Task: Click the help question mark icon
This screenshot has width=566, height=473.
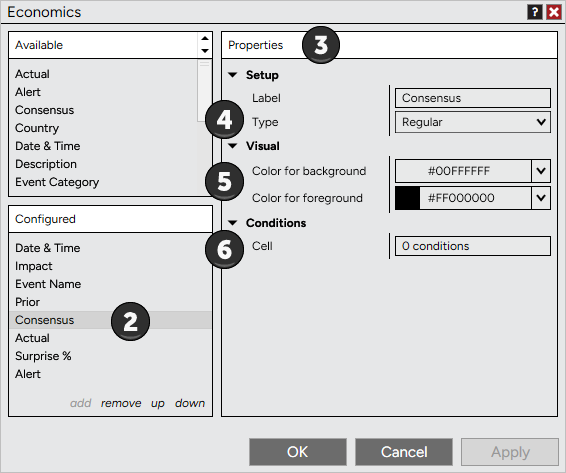Action: (x=535, y=12)
